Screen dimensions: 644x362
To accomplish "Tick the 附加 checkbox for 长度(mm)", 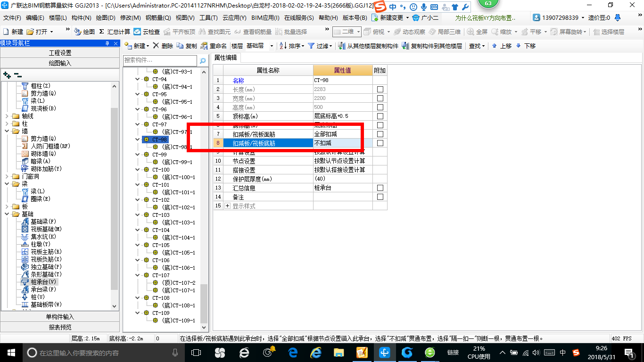I will (380, 89).
